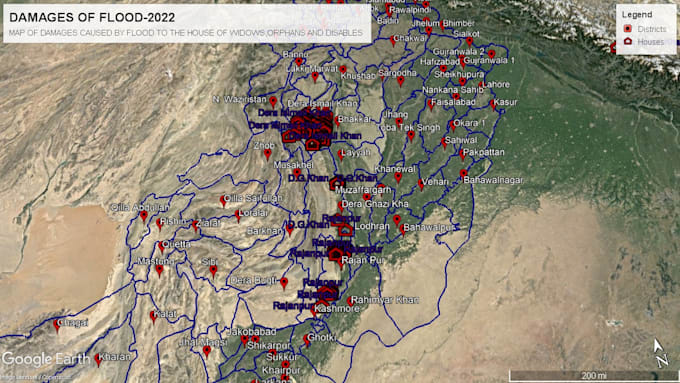Click the Mastung district pin
The height and width of the screenshot is (383, 680).
tap(159, 271)
